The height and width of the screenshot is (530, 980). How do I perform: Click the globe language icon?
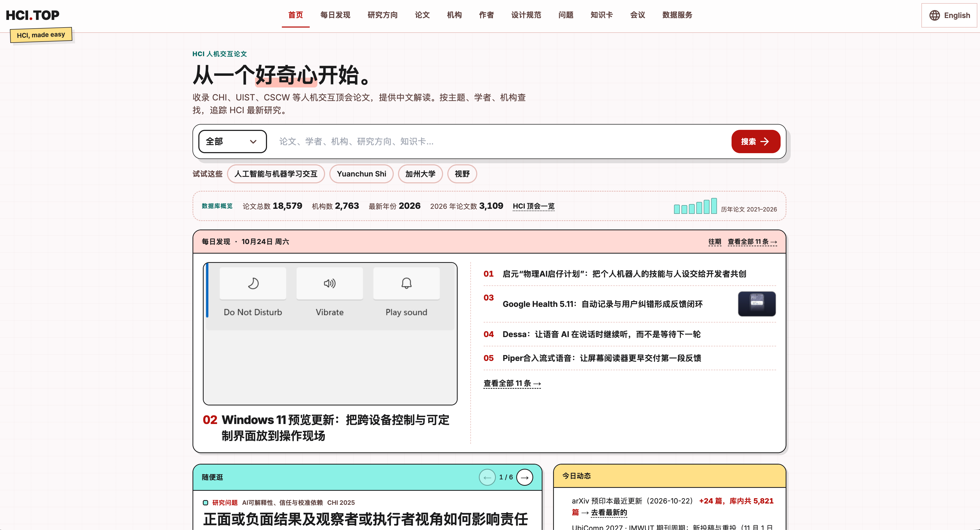click(x=934, y=15)
